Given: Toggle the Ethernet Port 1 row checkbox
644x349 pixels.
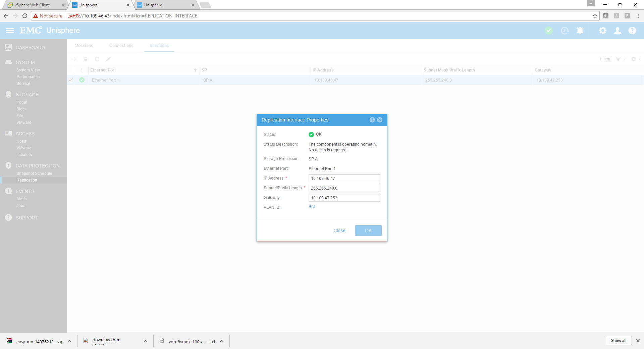Looking at the screenshot, I should point(71,80).
